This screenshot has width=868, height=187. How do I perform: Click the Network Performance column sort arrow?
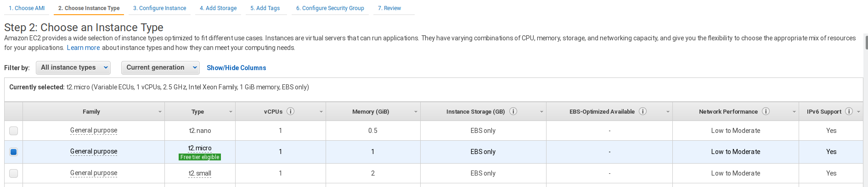[x=794, y=112]
